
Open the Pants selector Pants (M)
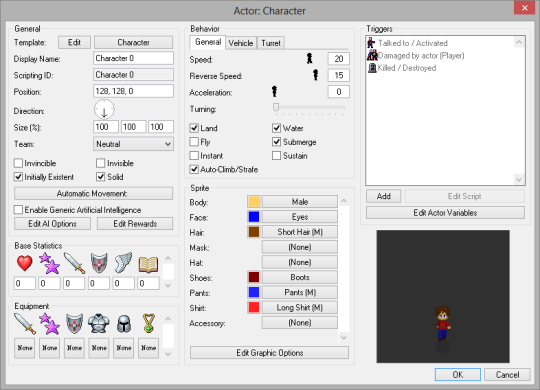tap(300, 292)
